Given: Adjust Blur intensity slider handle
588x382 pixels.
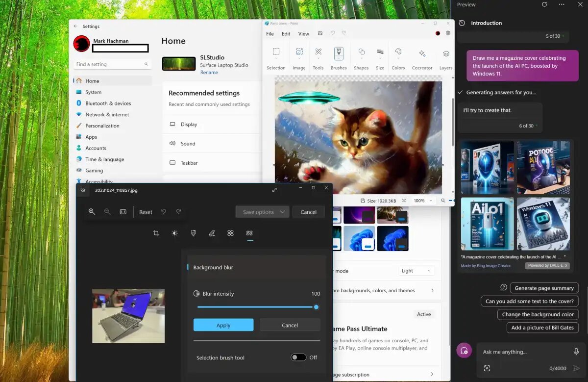Looking at the screenshot, I should [x=316, y=307].
